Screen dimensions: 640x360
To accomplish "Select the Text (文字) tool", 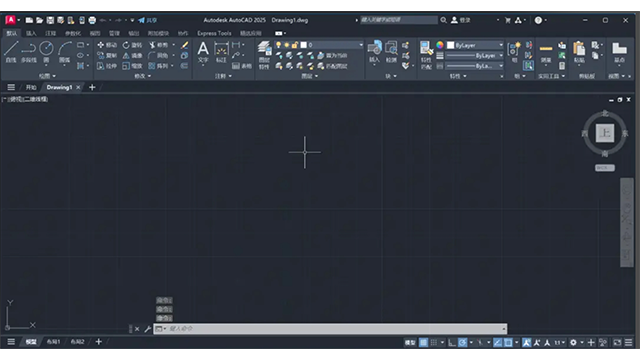I will click(203, 52).
